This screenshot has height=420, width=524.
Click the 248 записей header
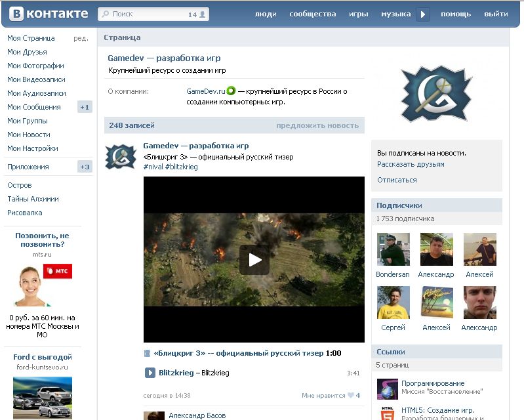(x=132, y=125)
